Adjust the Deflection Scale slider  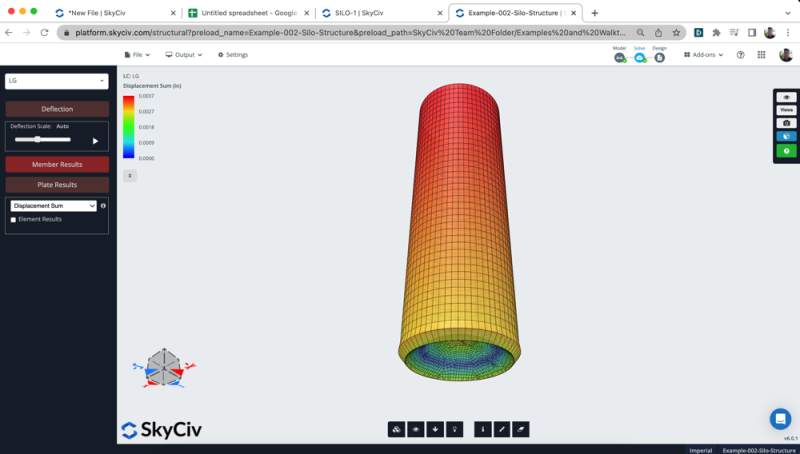pos(37,139)
